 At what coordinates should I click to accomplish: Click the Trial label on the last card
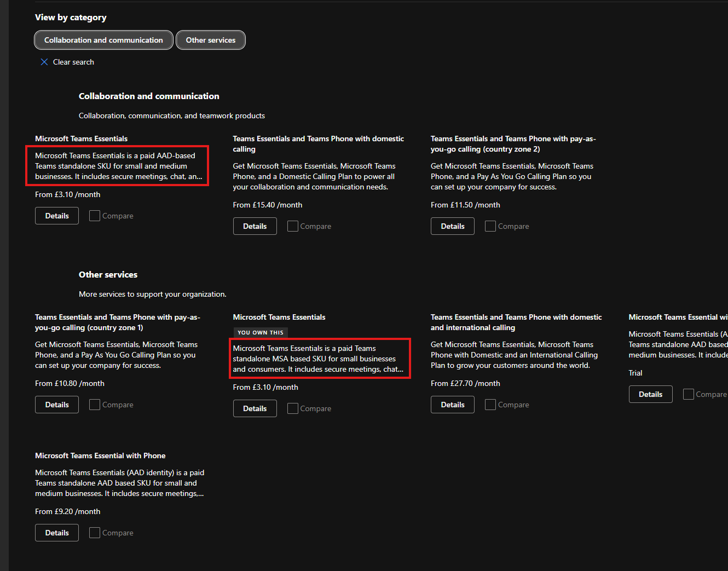point(635,373)
